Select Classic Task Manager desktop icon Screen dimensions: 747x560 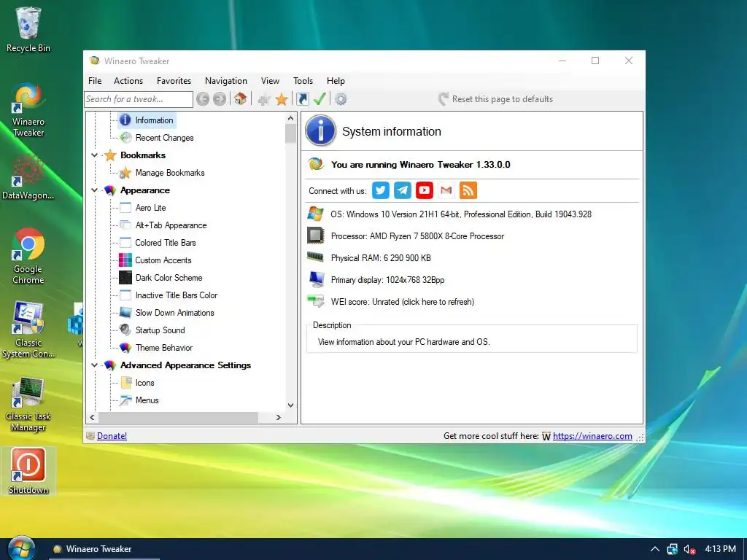click(x=28, y=404)
